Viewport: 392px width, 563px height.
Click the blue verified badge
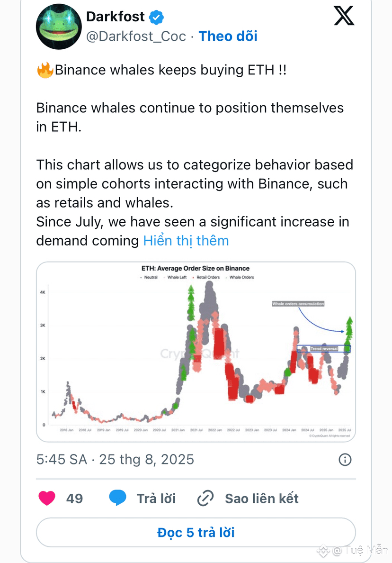[156, 17]
